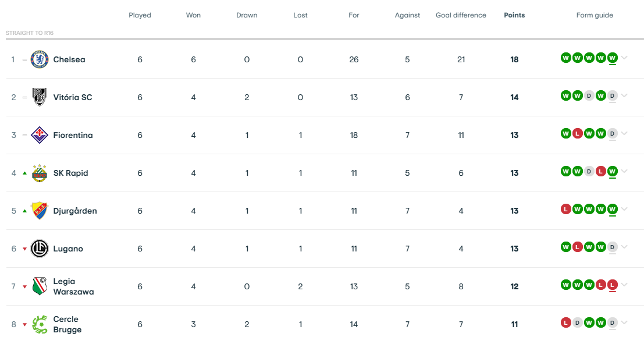Click Vitória SC's last draw badge

pos(613,96)
